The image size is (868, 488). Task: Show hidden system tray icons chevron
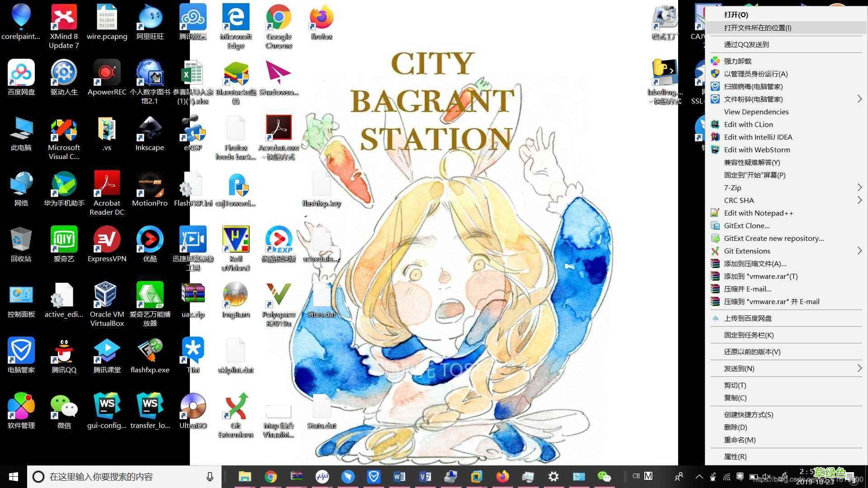pos(699,477)
